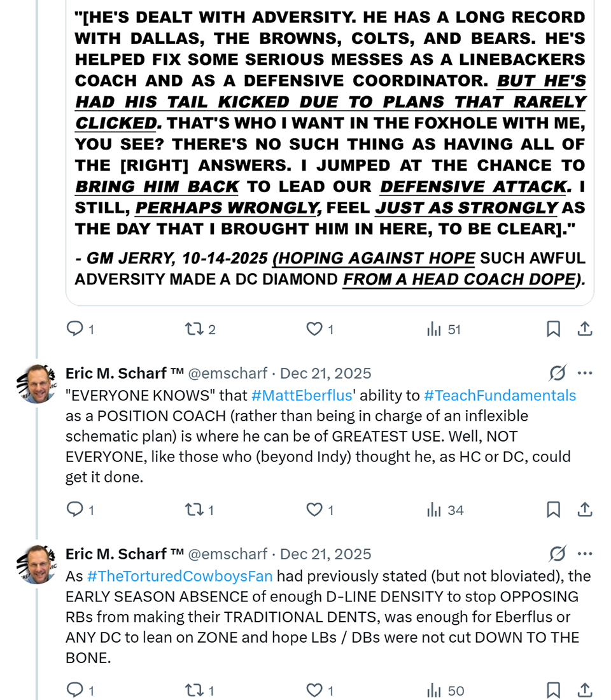This screenshot has width=611, height=700.
Task: Bookmark the D-line density post
Action: click(x=553, y=690)
